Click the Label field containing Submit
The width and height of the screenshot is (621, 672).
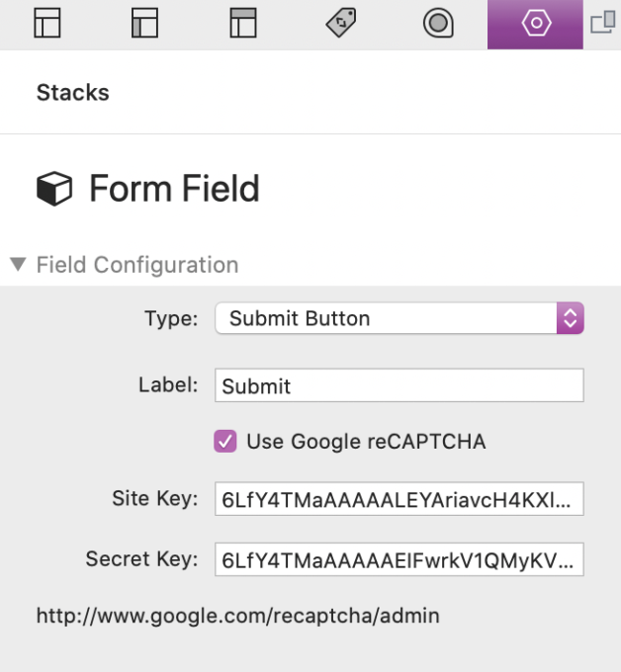399,385
